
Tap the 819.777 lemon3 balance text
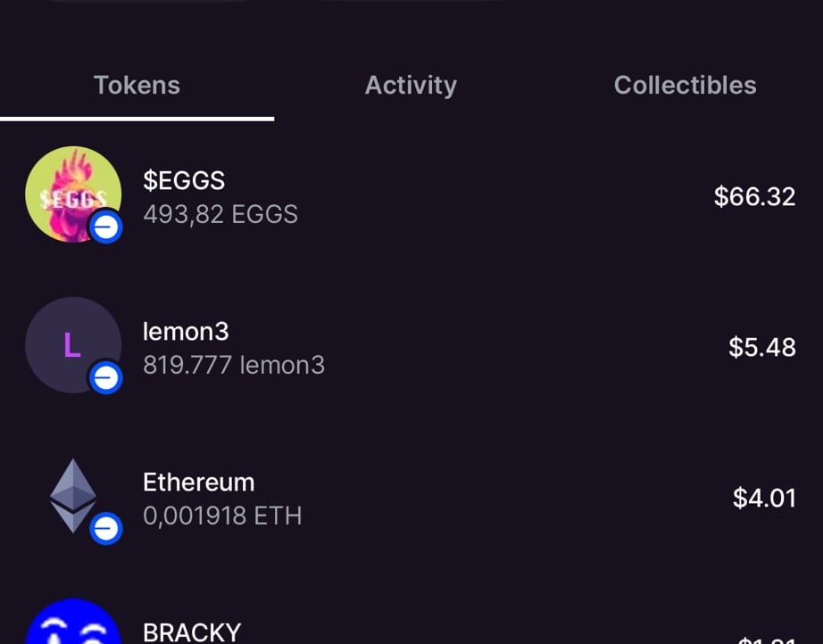[x=234, y=365]
